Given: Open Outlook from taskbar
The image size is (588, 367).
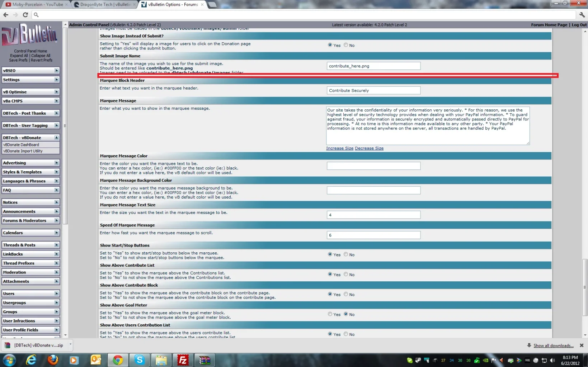Looking at the screenshot, I should point(96,360).
